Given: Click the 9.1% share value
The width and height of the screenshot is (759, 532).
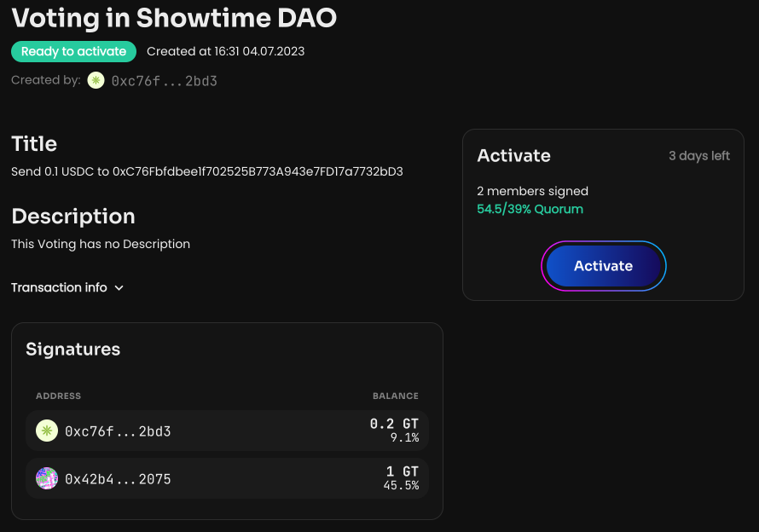Looking at the screenshot, I should tap(405, 437).
